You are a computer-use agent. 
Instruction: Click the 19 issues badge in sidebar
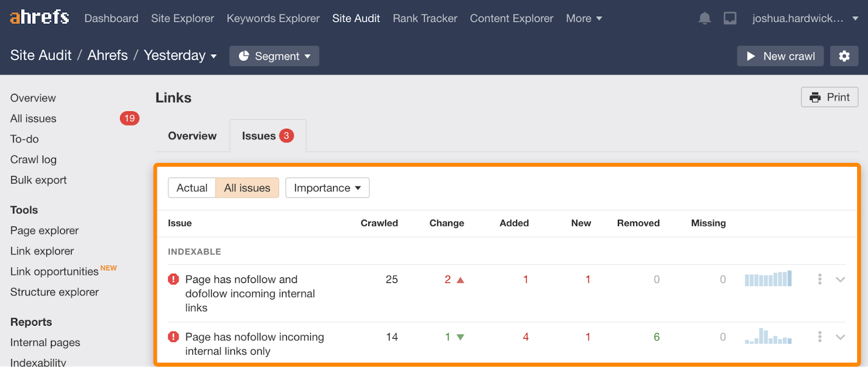click(x=130, y=118)
